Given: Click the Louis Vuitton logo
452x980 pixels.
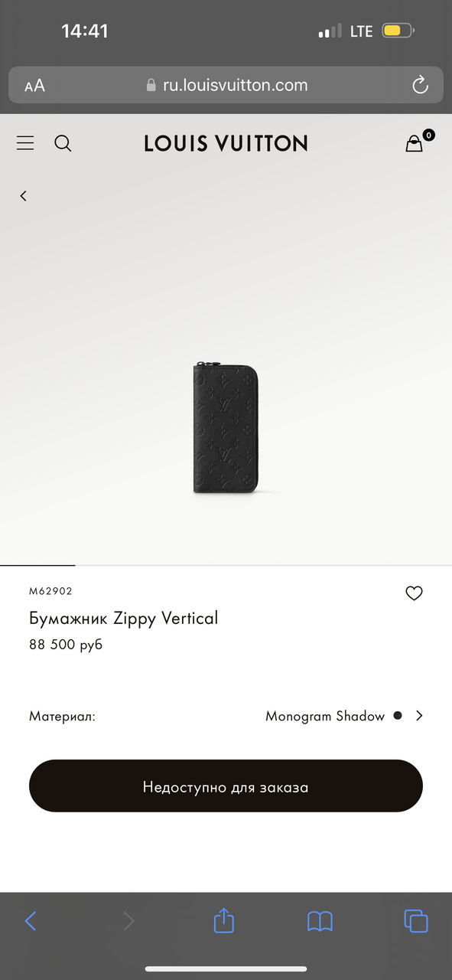Looking at the screenshot, I should tap(226, 143).
